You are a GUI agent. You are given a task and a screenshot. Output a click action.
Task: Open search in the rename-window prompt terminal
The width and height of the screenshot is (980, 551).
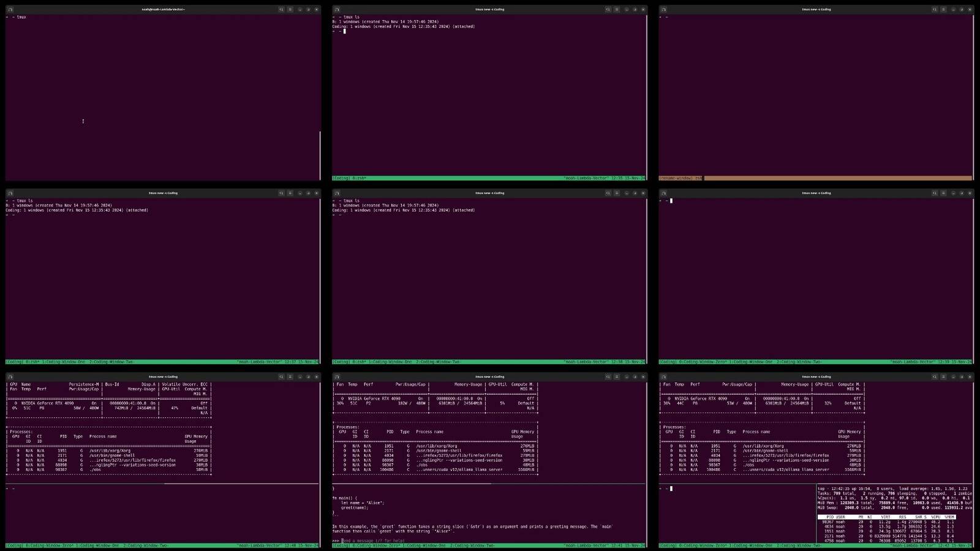(934, 9)
